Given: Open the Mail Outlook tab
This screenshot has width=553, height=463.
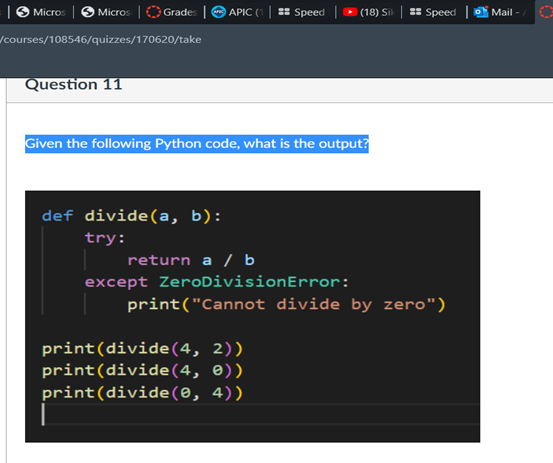Looking at the screenshot, I should tap(500, 12).
